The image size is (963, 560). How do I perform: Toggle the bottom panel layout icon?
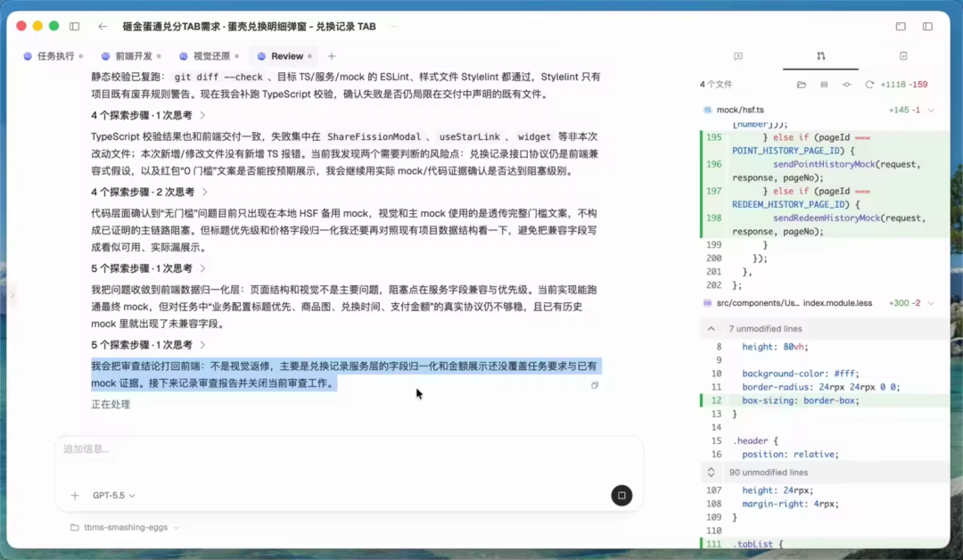901,27
